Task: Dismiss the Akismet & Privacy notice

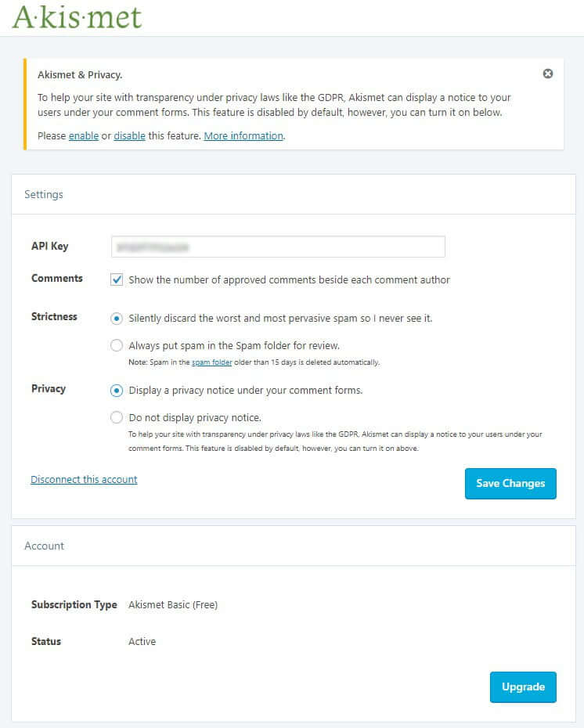Action: click(x=548, y=74)
